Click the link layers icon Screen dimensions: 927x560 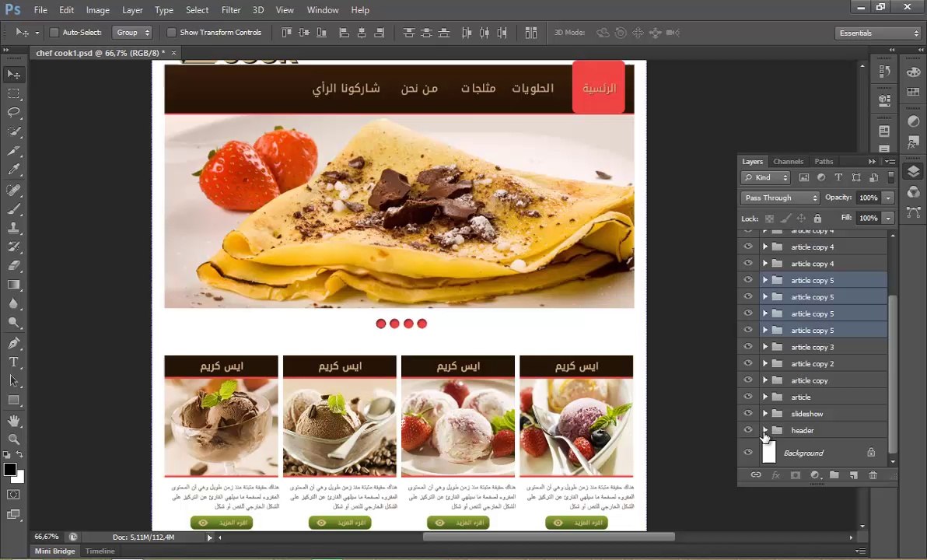tap(756, 475)
